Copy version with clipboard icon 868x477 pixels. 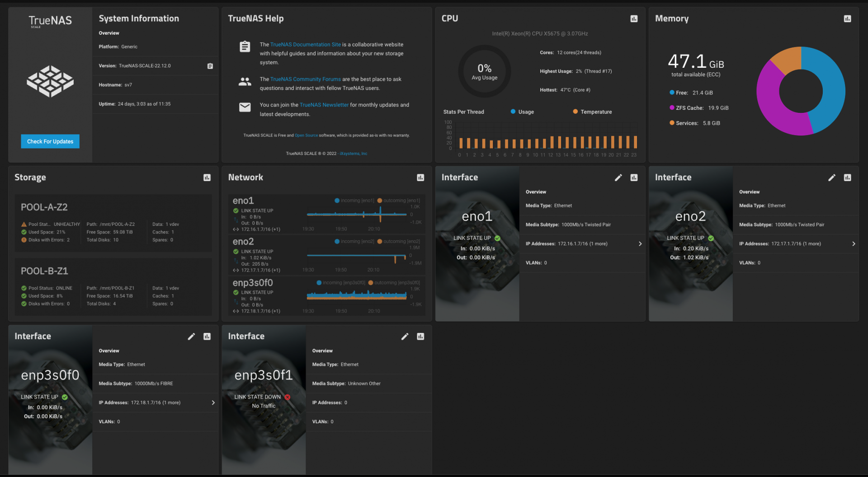click(210, 66)
